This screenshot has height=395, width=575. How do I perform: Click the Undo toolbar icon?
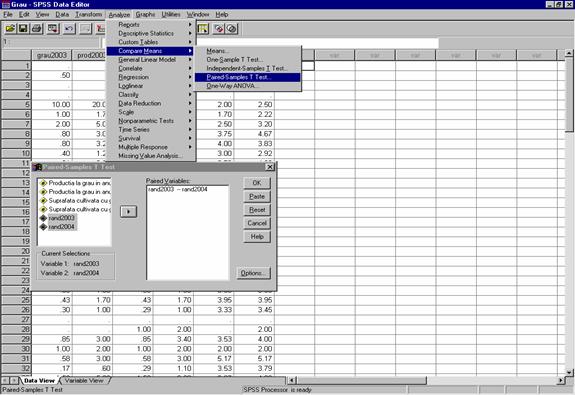(x=69, y=29)
